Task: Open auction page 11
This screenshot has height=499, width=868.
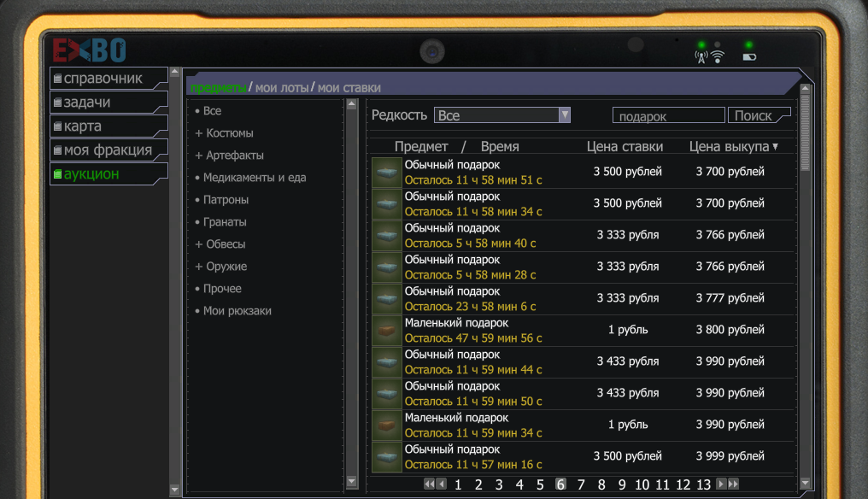Action: coord(663,485)
